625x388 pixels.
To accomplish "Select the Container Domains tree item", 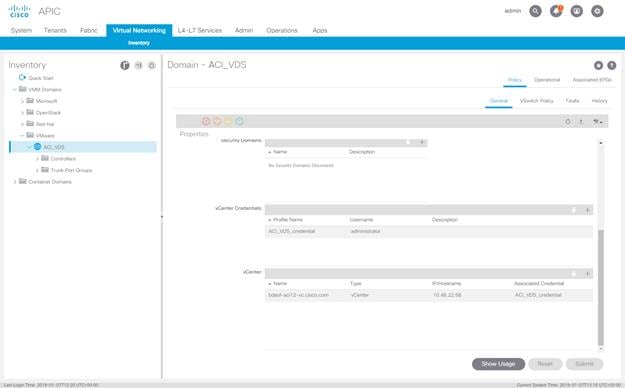I will click(x=50, y=182).
